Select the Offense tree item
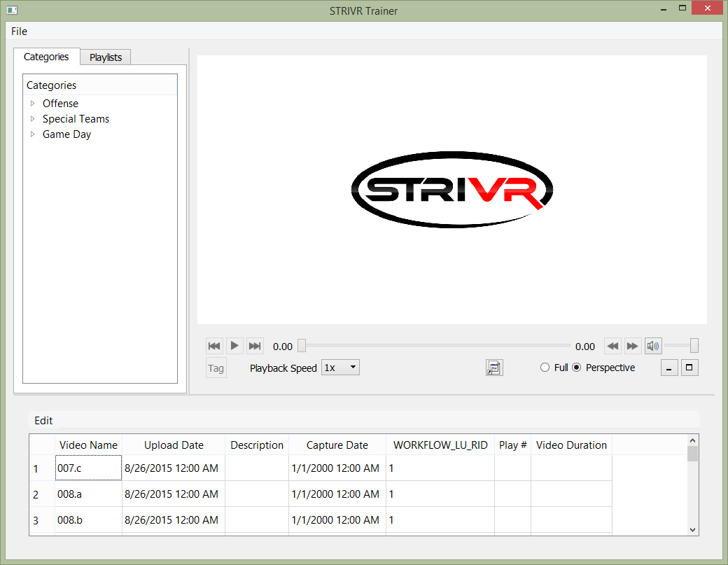This screenshot has height=565, width=728. [60, 103]
